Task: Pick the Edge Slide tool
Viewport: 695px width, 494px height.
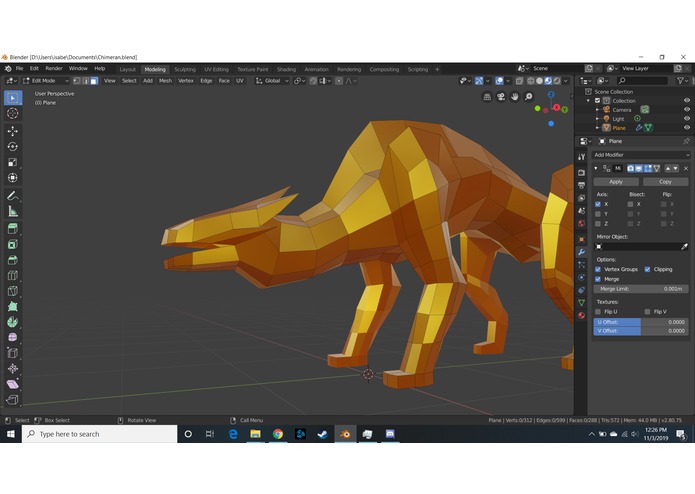Action: 13,353
